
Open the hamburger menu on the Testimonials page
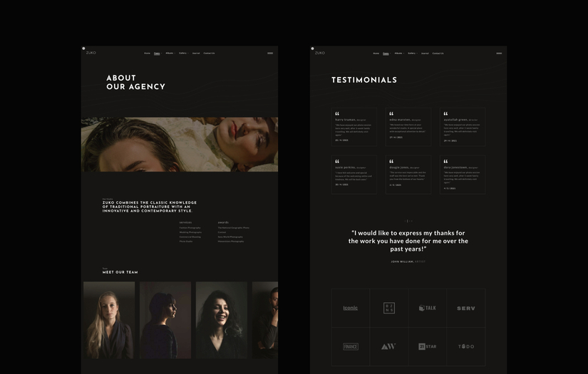[x=499, y=53]
